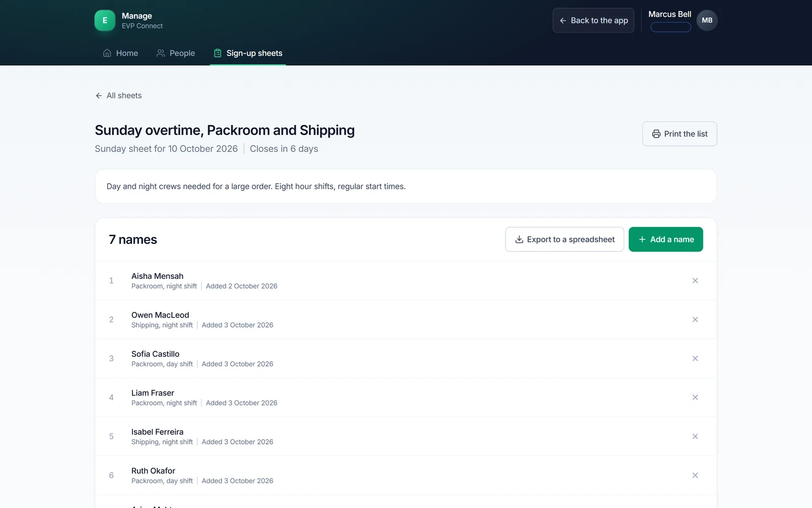Remove Liam Fraser from the list
This screenshot has width=812, height=508.
tap(695, 397)
